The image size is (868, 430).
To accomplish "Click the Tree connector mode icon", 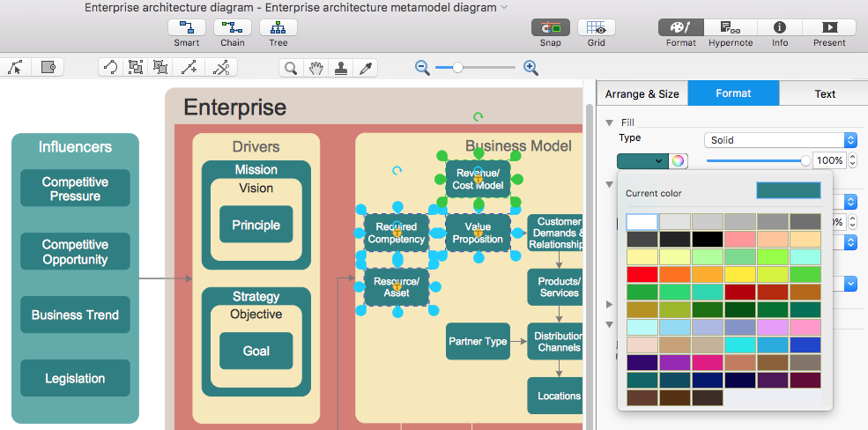I will click(278, 27).
